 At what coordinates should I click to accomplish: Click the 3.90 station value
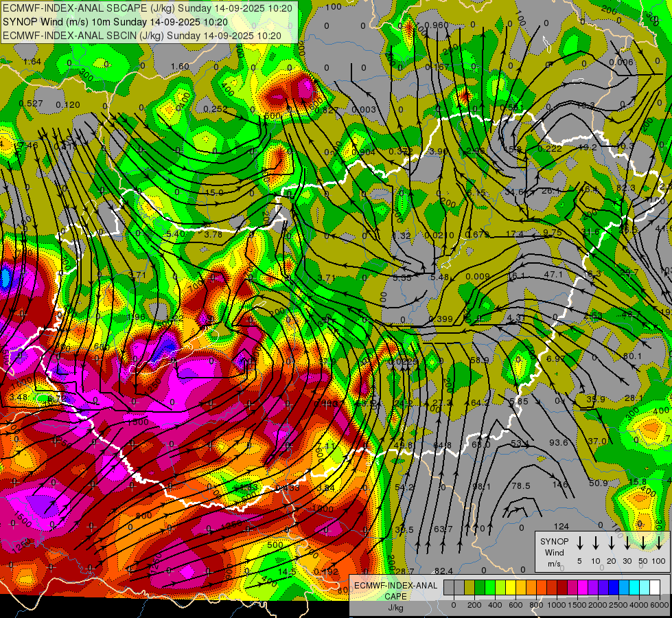[x=438, y=151]
